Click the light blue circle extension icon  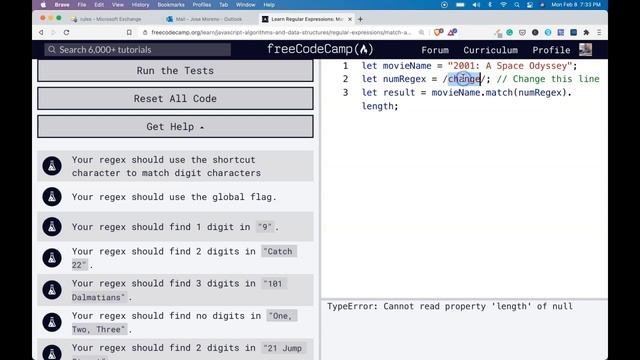[548, 32]
